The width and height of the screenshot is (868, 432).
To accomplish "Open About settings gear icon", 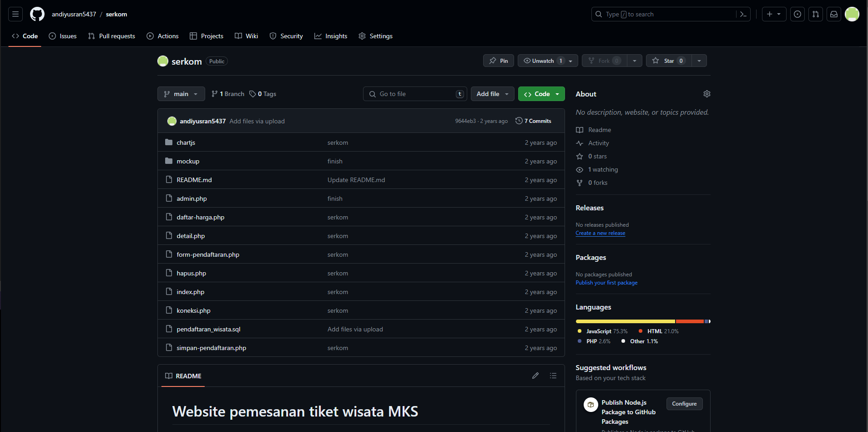I will (x=707, y=94).
